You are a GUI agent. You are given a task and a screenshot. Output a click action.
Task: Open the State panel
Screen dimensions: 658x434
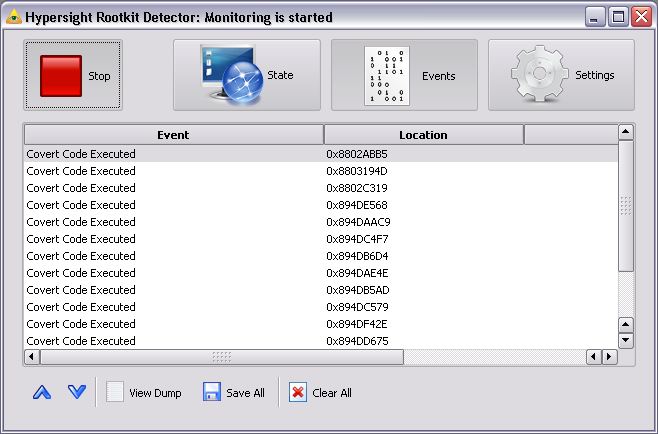247,75
